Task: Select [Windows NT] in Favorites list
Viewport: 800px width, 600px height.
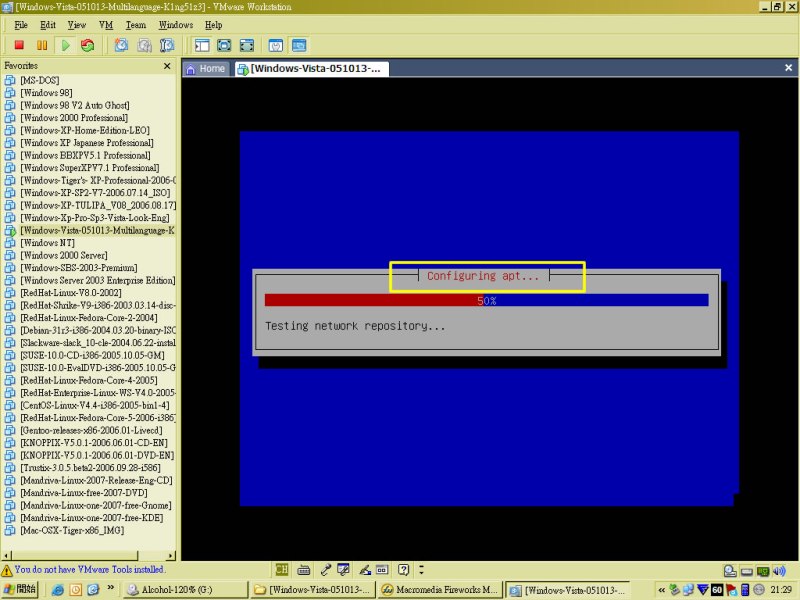Action: 47,243
